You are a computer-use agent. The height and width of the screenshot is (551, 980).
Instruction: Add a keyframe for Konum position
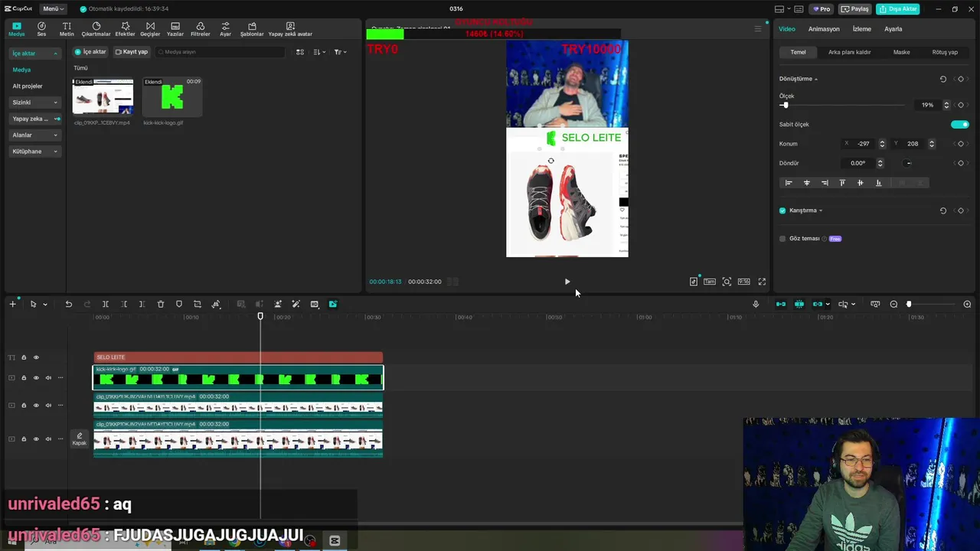click(x=961, y=144)
